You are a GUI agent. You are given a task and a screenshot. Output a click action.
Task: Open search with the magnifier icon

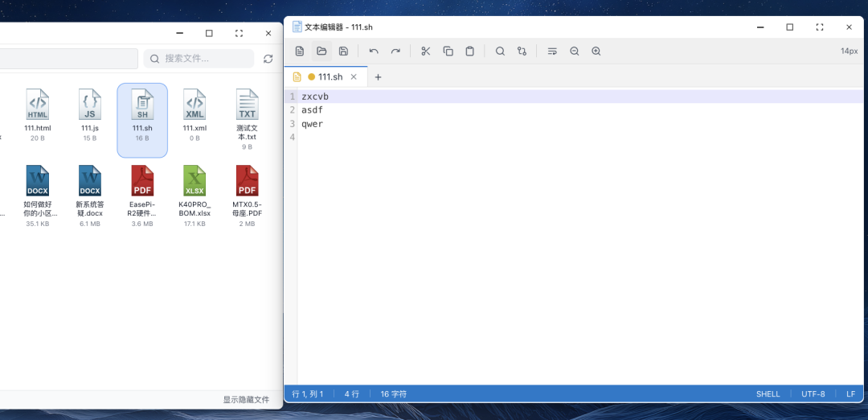pyautogui.click(x=500, y=51)
